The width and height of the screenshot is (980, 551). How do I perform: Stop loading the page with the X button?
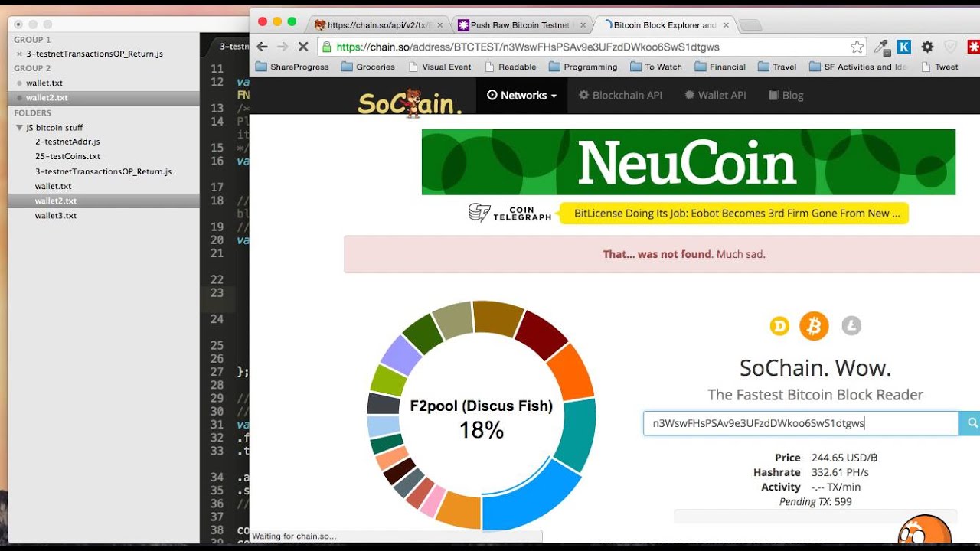click(x=303, y=47)
